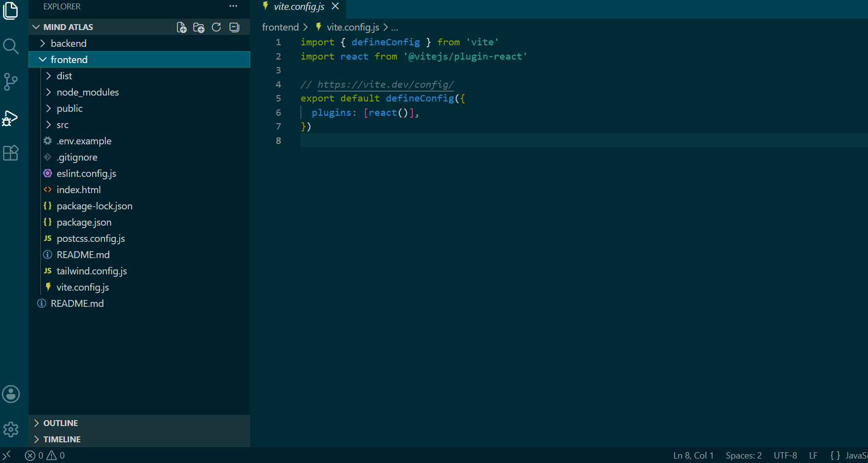This screenshot has width=868, height=463.
Task: Open Explorer views and more actions menu
Action: click(x=234, y=6)
